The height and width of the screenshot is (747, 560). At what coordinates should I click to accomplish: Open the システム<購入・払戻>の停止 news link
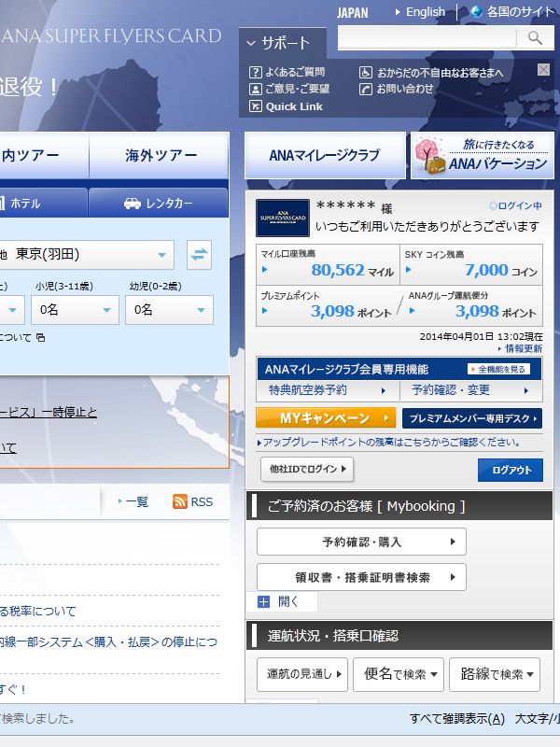click(x=108, y=642)
